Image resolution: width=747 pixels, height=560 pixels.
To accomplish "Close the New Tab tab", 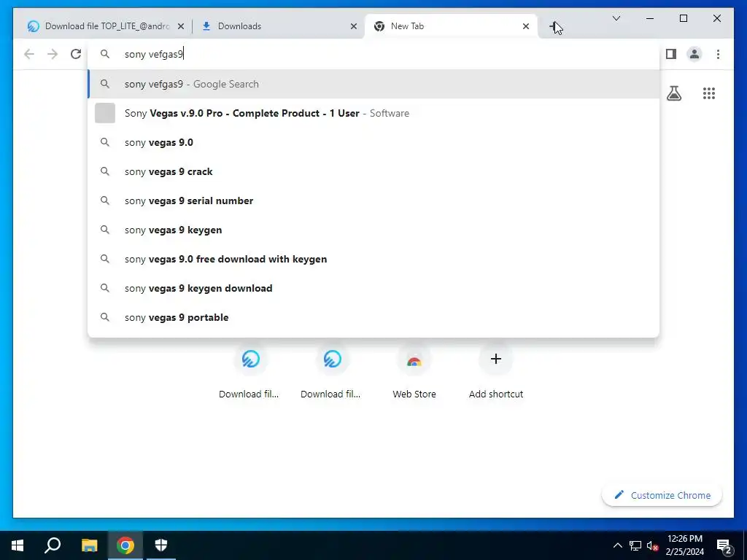I will 526,27.
